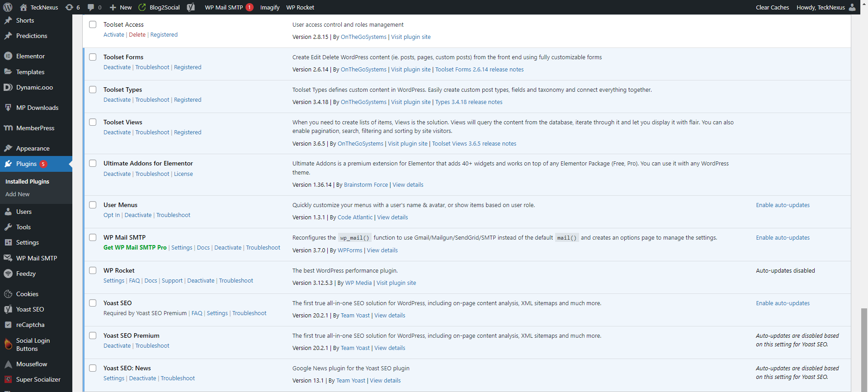
Task: Click the Shorts pin icon in sidebar
Action: [x=8, y=20]
